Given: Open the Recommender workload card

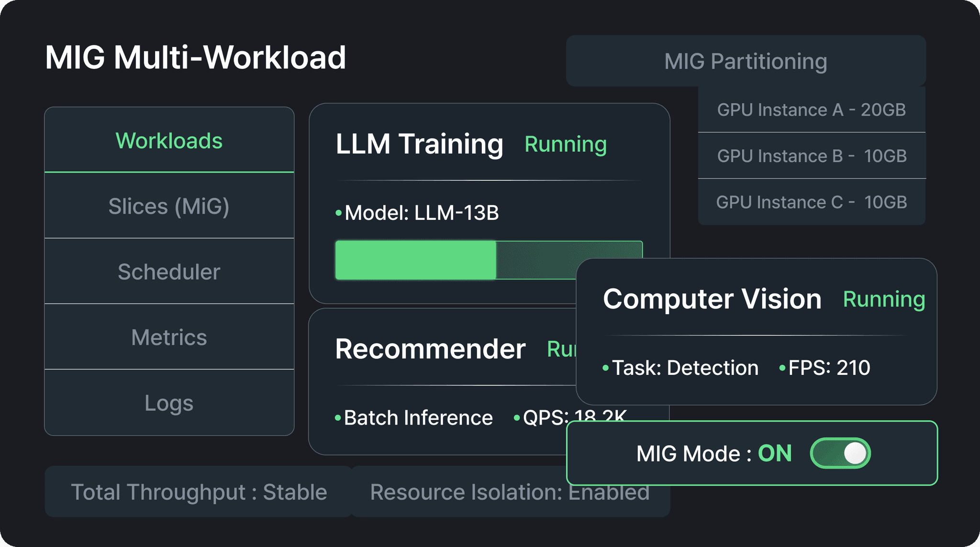Looking at the screenshot, I should (430, 349).
